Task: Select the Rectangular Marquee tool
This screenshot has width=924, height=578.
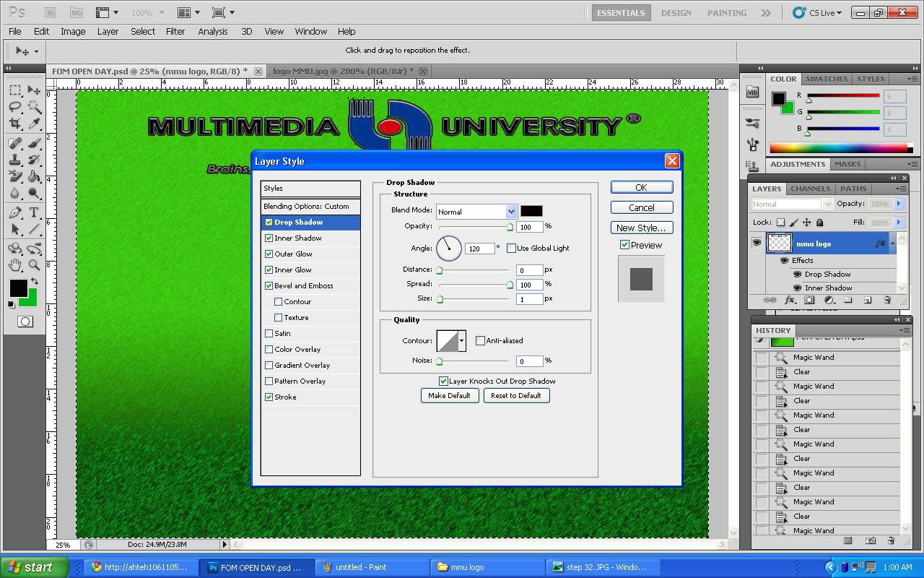Action: coord(15,90)
